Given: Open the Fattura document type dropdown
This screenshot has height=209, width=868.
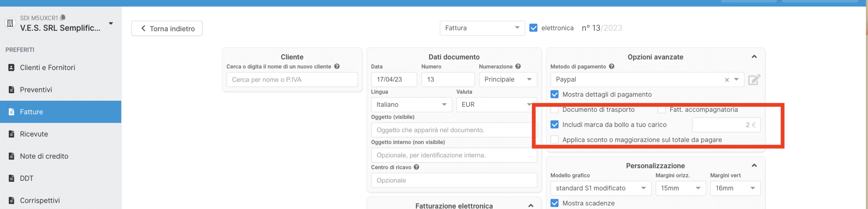Looking at the screenshot, I should (x=482, y=28).
